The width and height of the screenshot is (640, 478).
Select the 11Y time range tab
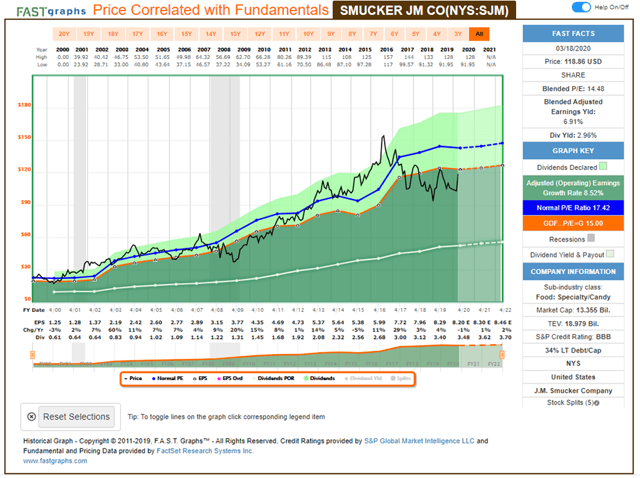click(284, 34)
